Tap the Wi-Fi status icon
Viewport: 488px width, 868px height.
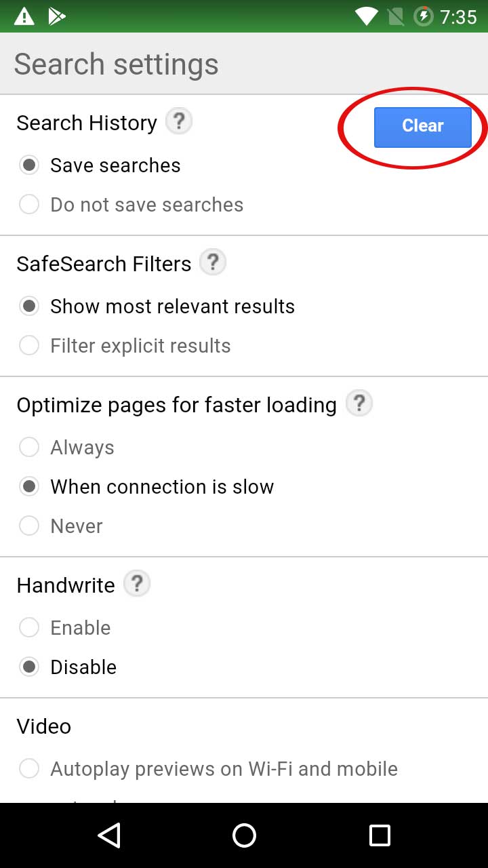coord(366,16)
